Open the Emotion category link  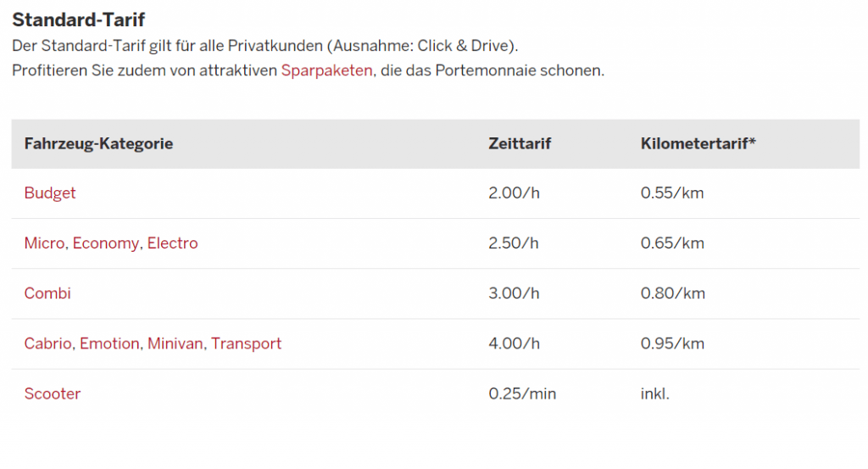(x=109, y=343)
